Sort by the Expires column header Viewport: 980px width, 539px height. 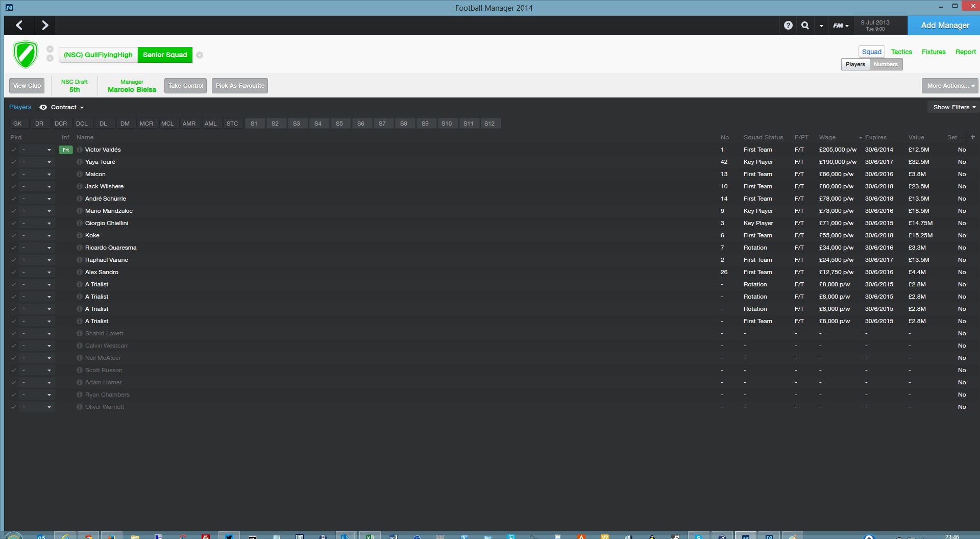pyautogui.click(x=875, y=137)
